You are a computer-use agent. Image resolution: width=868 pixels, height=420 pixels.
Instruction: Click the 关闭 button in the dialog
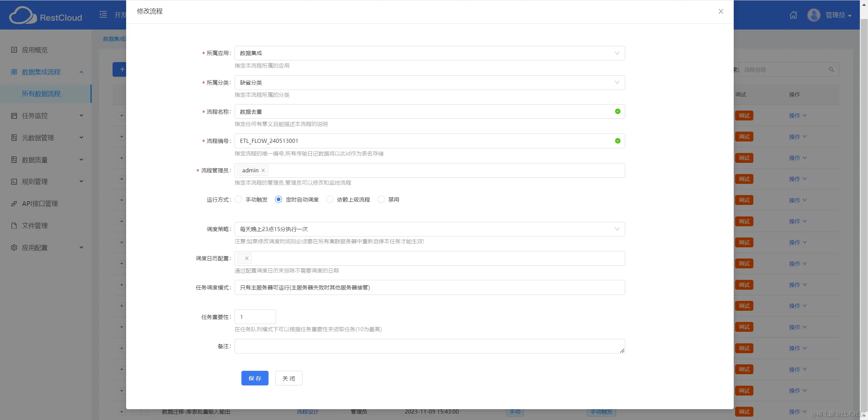tap(288, 378)
